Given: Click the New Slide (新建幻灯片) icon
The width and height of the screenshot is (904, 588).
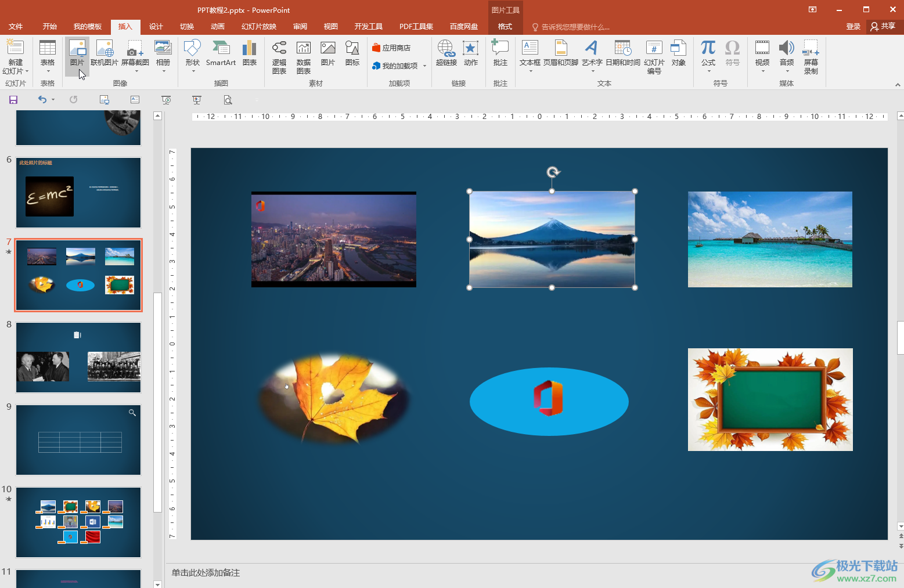Looking at the screenshot, I should (15, 49).
